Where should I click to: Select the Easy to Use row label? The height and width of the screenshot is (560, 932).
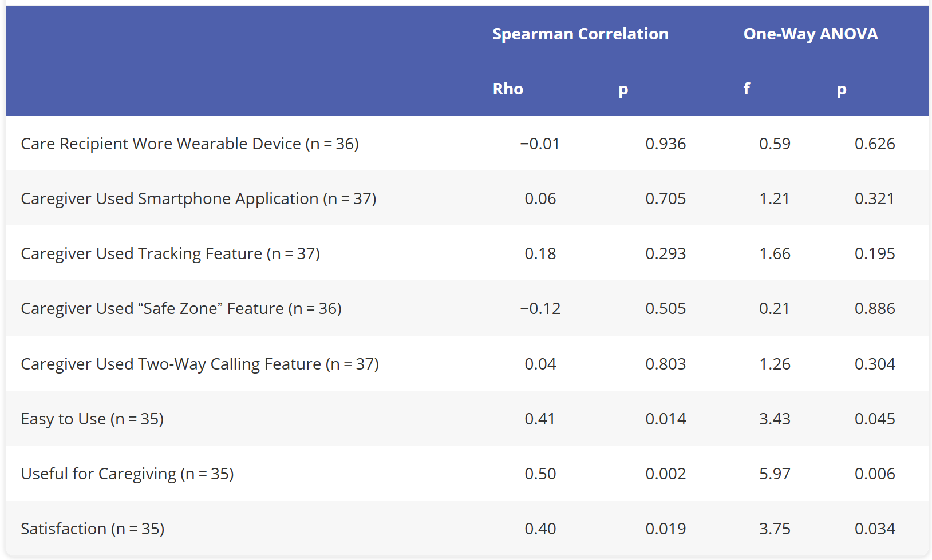pos(92,419)
